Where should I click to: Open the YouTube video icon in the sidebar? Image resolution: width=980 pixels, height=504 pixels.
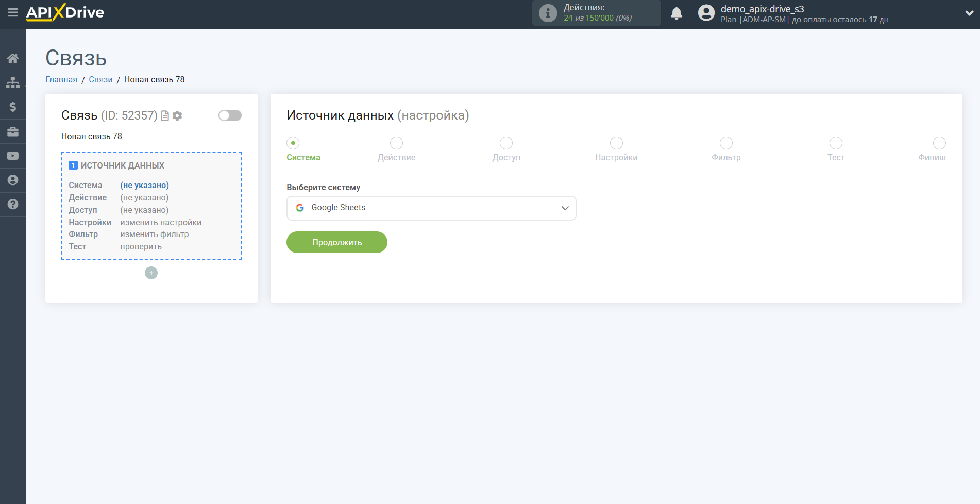pos(13,156)
